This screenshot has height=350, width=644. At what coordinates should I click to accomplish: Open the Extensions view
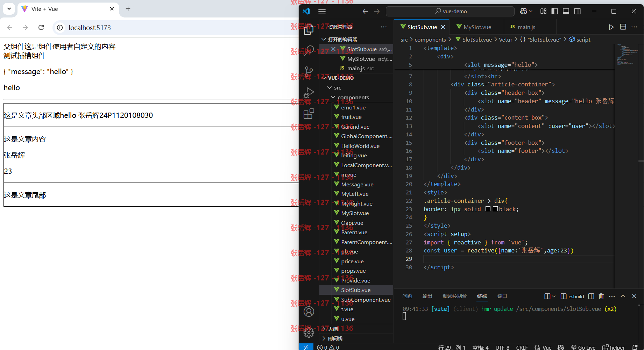click(x=309, y=114)
